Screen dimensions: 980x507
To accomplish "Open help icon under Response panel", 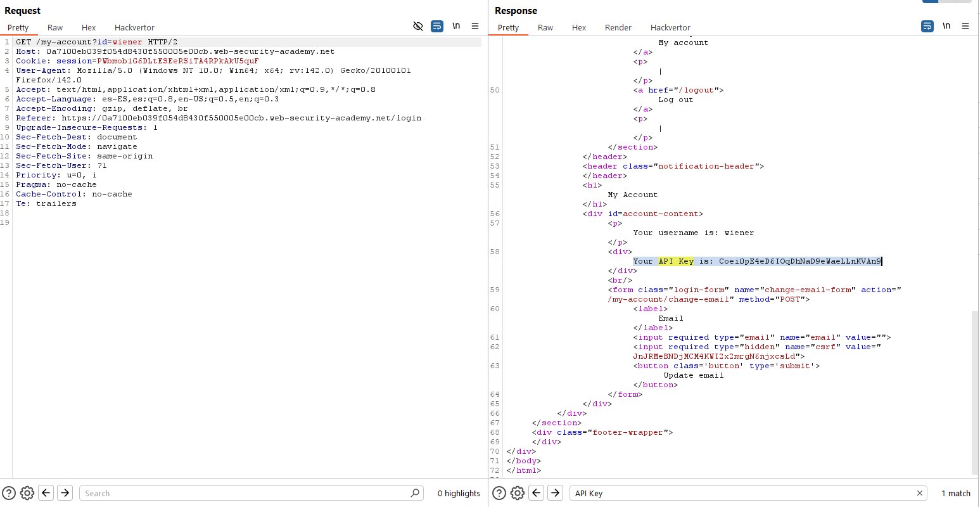I will tap(499, 493).
